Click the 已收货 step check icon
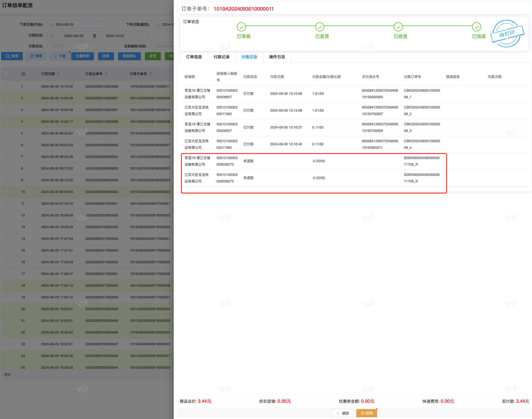 [x=398, y=27]
